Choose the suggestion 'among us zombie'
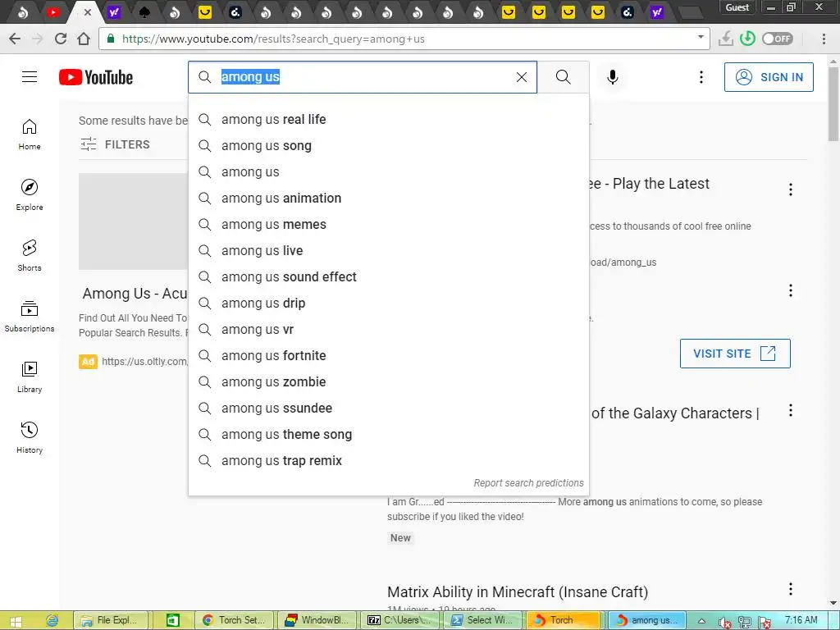The height and width of the screenshot is (630, 840). pos(389,382)
